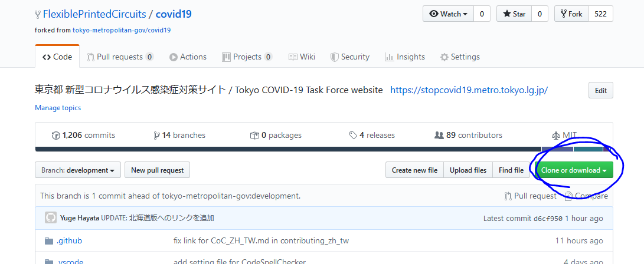
Task: Click the New pull request button
Action: coord(157,170)
